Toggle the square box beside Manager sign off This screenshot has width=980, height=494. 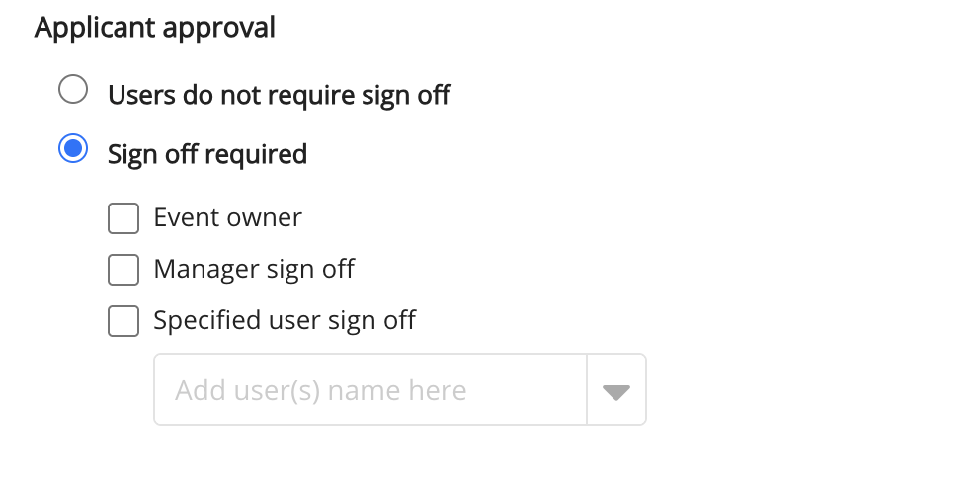point(123,270)
